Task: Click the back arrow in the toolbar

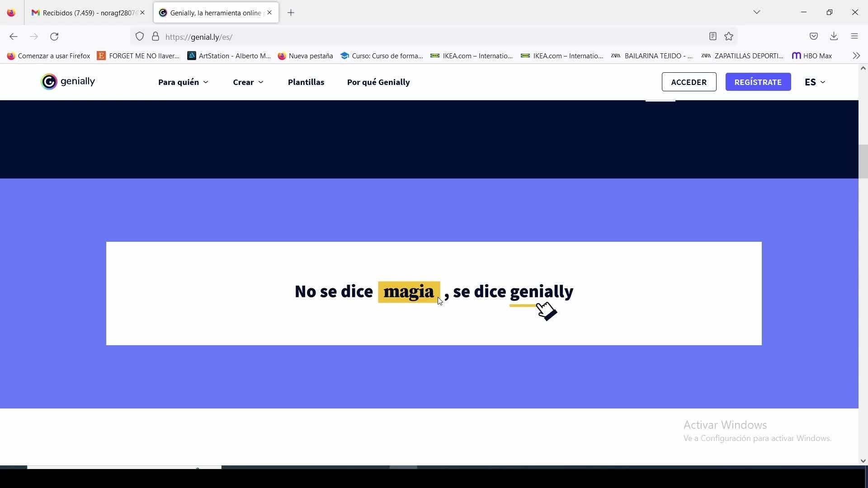Action: pos(14,37)
